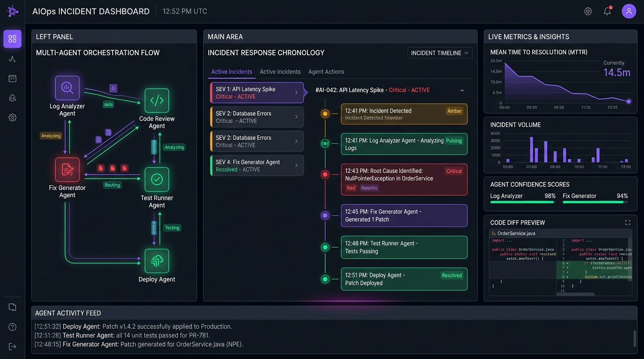Click the AIOps logo icon
Viewport: 644px width, 359px height.
click(x=13, y=11)
